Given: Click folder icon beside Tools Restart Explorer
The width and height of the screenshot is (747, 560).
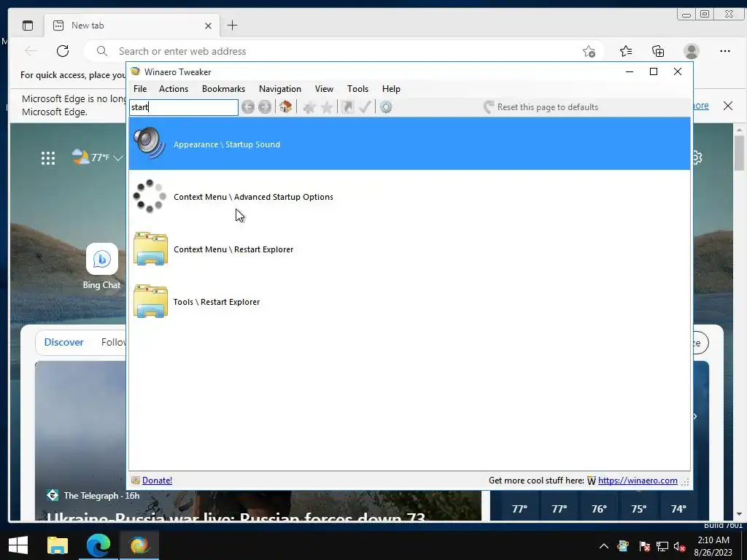Looking at the screenshot, I should [x=150, y=301].
